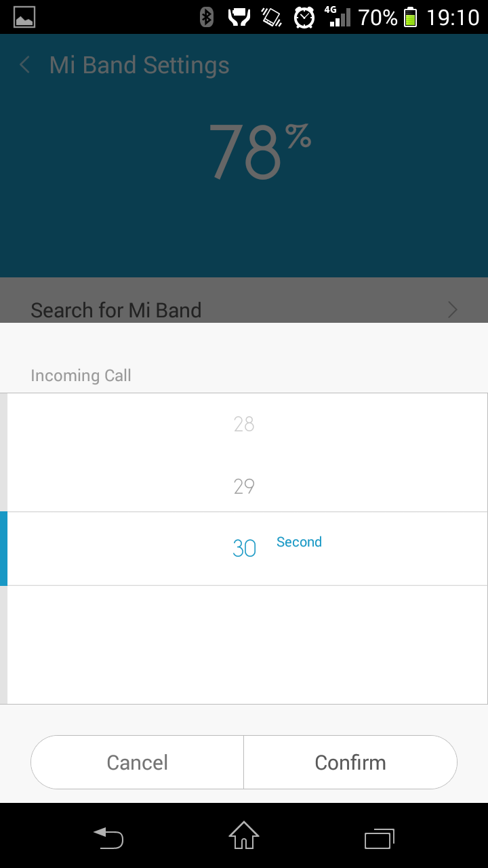This screenshot has height=868, width=488.
Task: Tap the back arrow beside Mi Band Settings
Action: [25, 65]
